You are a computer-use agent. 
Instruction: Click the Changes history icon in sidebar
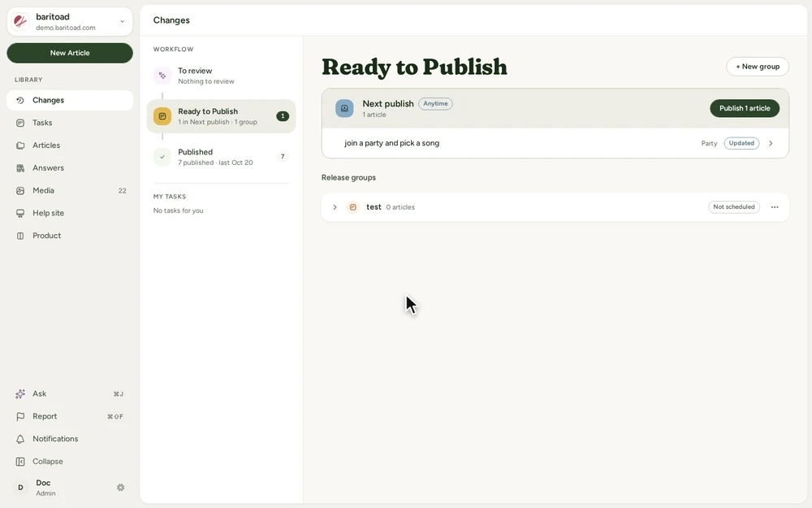point(20,101)
